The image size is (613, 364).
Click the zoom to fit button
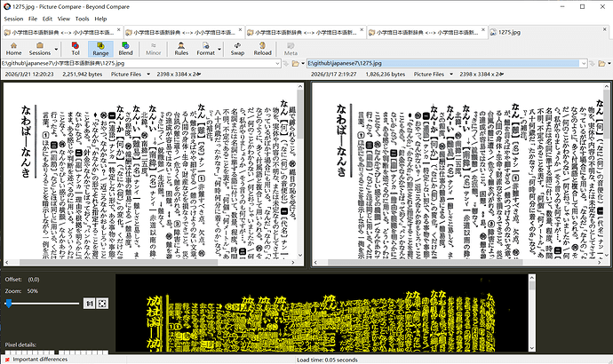pyautogui.click(x=102, y=303)
